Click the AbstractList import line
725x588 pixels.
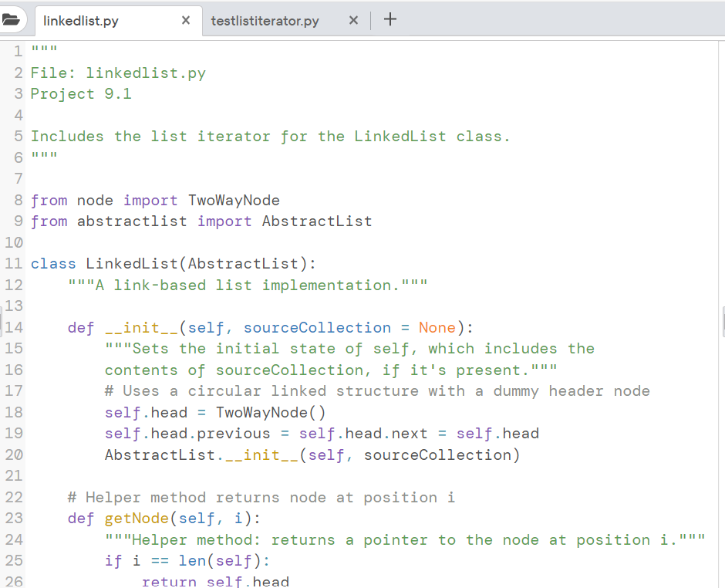pyautogui.click(x=201, y=221)
